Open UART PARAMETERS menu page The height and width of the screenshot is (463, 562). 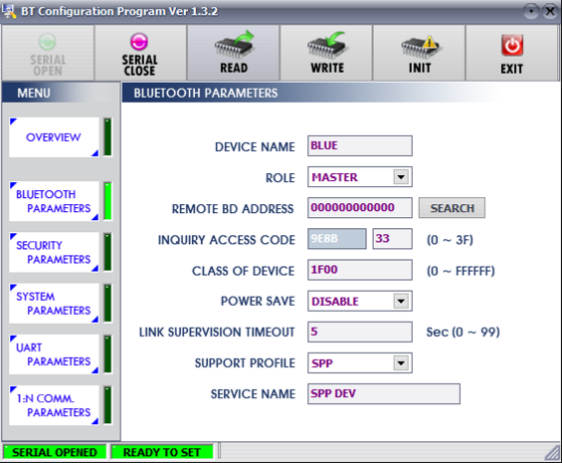point(54,354)
